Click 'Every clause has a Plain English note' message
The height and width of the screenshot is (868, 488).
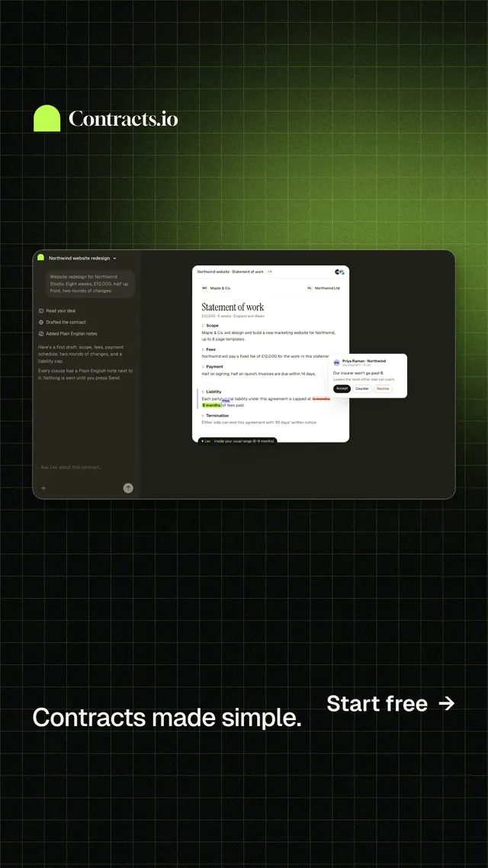pyautogui.click(x=85, y=375)
